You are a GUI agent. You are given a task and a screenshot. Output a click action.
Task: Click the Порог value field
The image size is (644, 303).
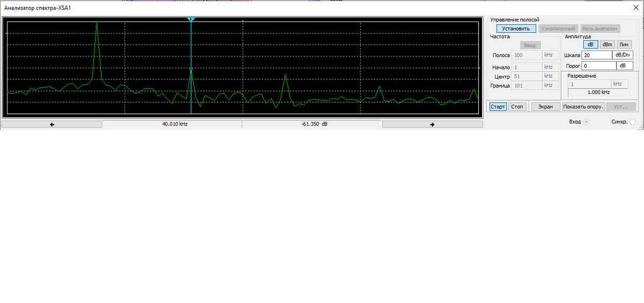coord(598,66)
